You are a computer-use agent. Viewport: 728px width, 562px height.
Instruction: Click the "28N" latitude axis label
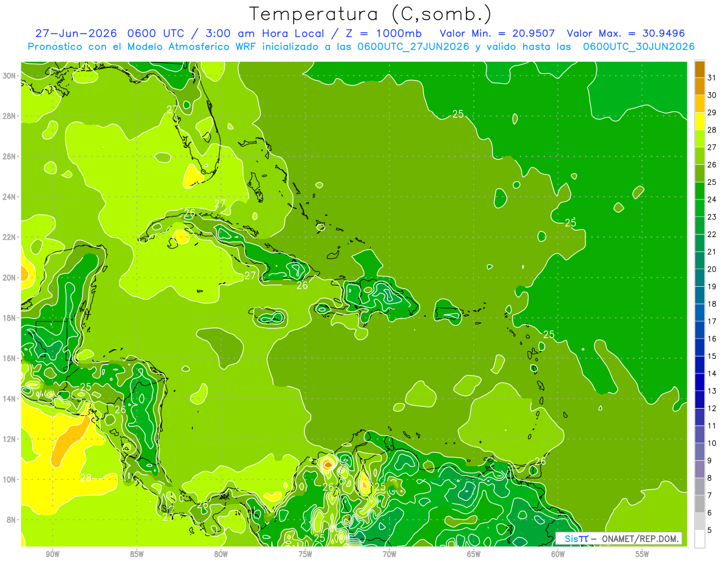click(x=10, y=116)
